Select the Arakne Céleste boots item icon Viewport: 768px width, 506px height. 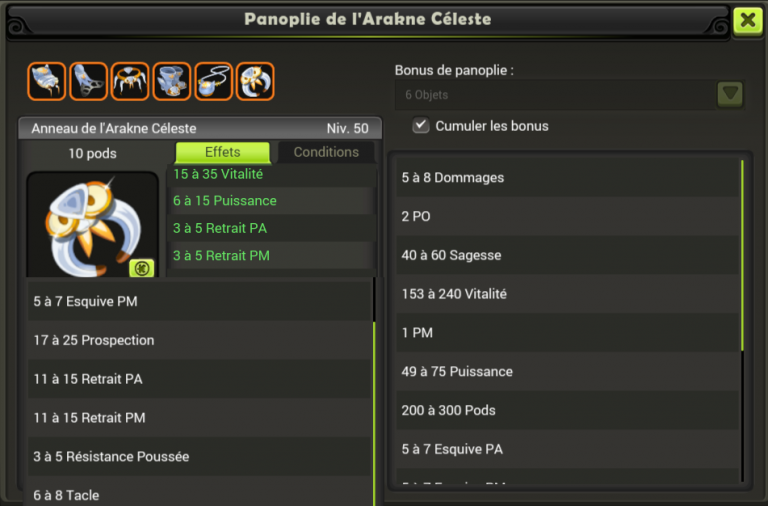point(171,81)
